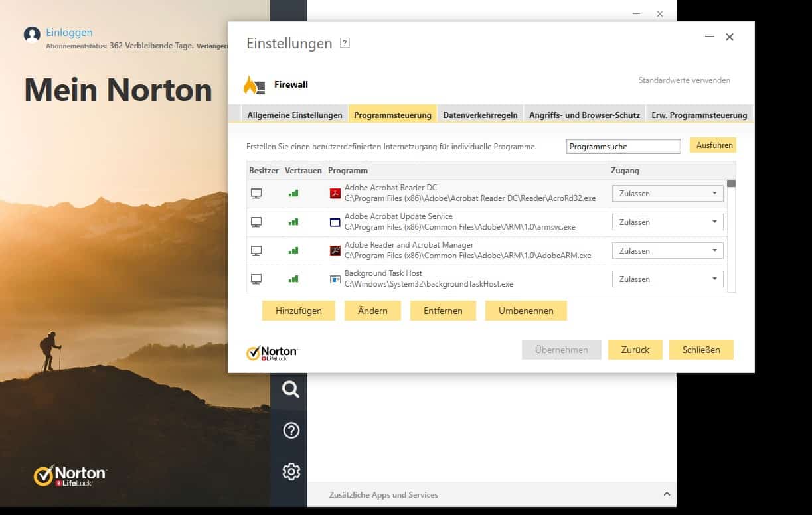This screenshot has width=812, height=515.
Task: Click the Adobe Reader and Acrobat Manager icon
Action: (335, 251)
